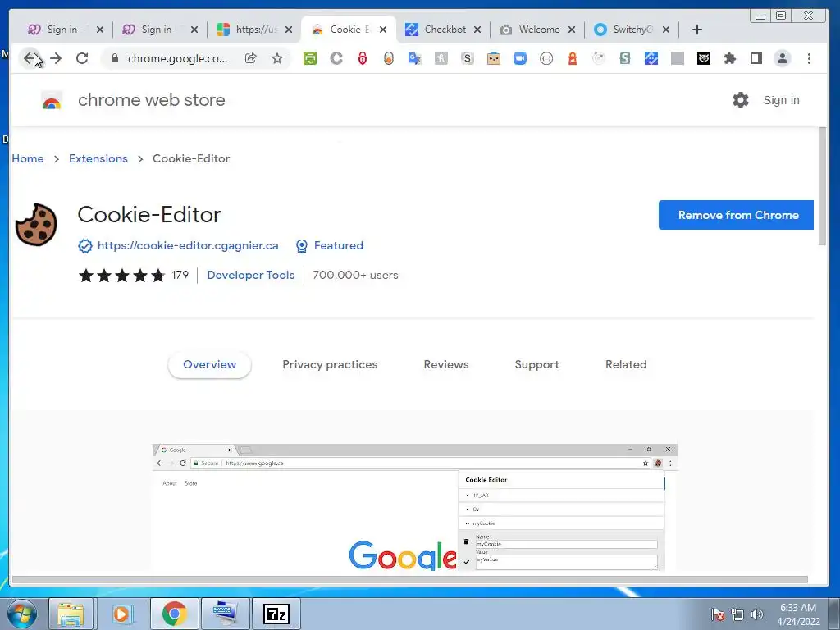The width and height of the screenshot is (840, 630).
Task: Click the browser forward arrow
Action: [x=56, y=58]
